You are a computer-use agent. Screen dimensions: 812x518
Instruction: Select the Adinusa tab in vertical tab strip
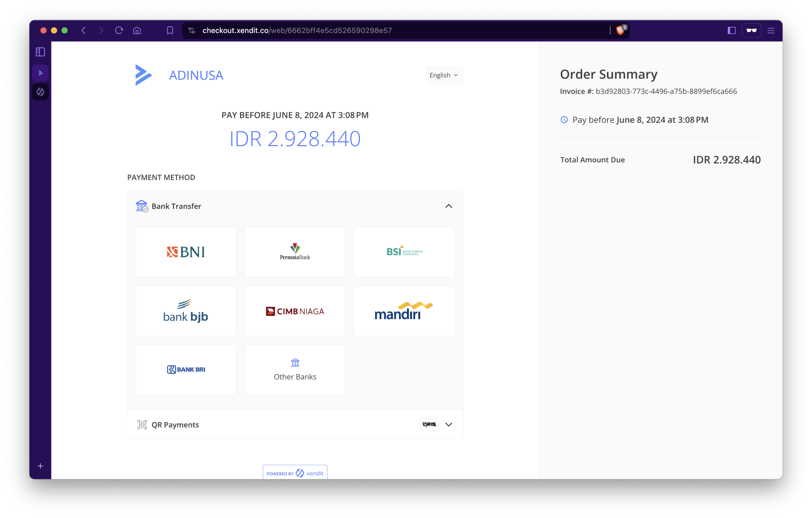[x=41, y=73]
